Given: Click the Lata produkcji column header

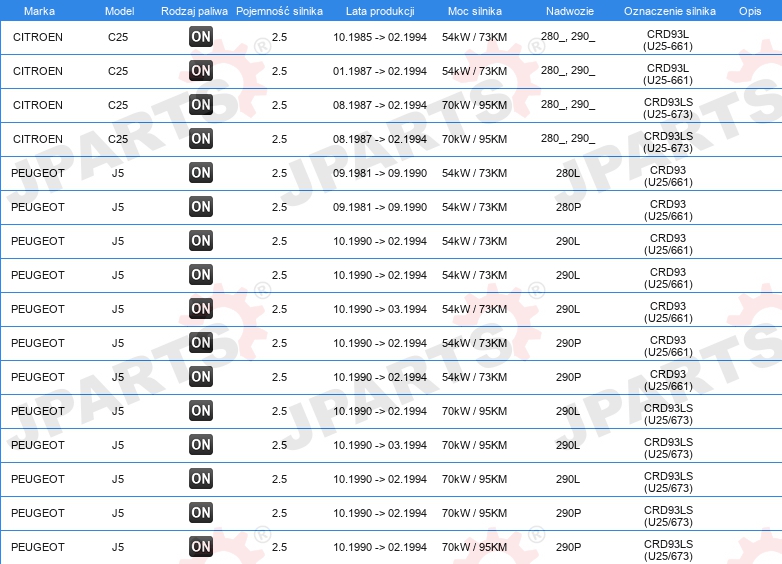Looking at the screenshot, I should pyautogui.click(x=380, y=11).
